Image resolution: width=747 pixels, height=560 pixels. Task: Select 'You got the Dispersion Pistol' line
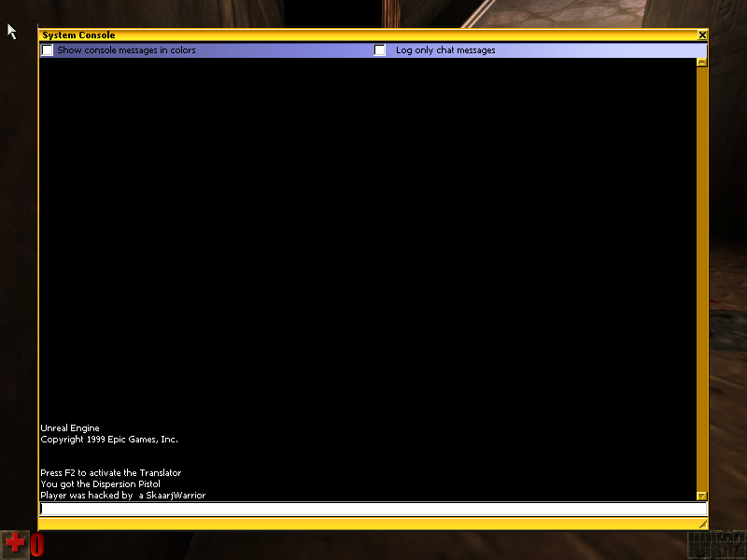(100, 484)
